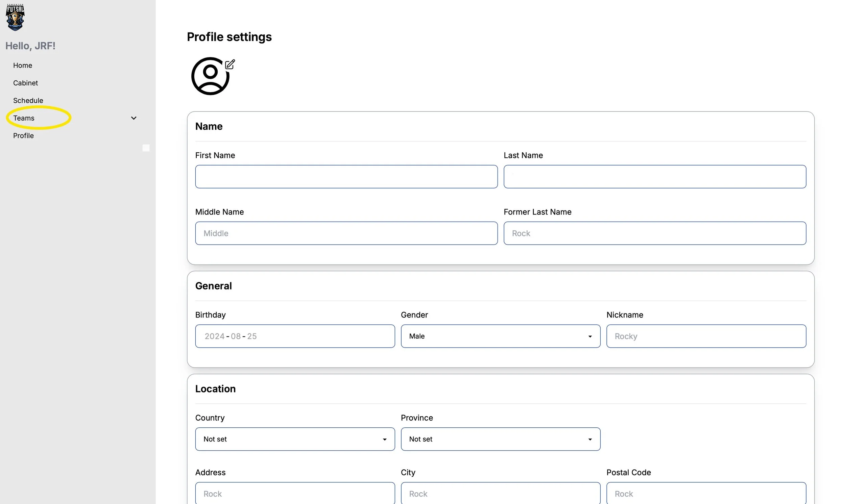Click the Nickname input field
This screenshot has height=504, width=845.
(706, 336)
